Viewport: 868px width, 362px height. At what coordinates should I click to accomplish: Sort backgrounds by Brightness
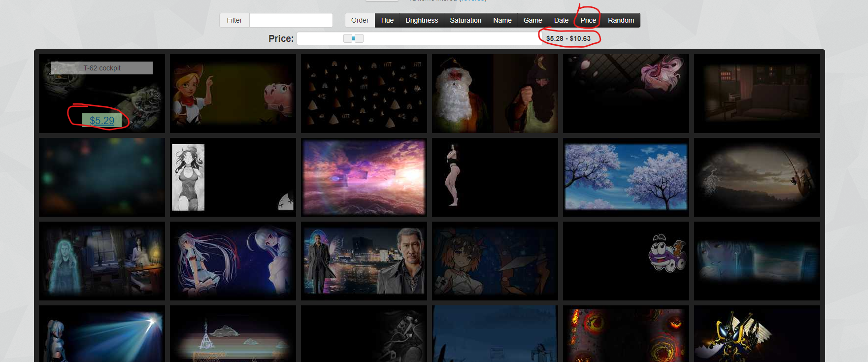pos(422,20)
